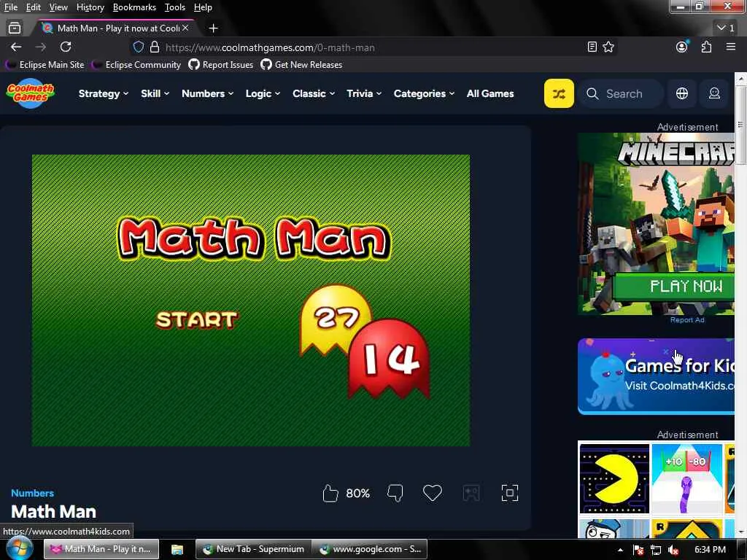The image size is (747, 560).
Task: Click the Report Ad link
Action: pos(687,320)
